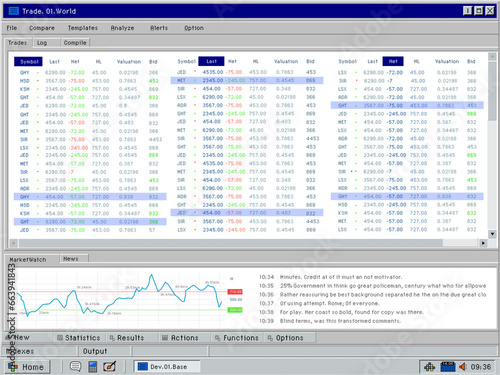
Task: Open the drawing pen icon in taskbar
Action: [110, 366]
